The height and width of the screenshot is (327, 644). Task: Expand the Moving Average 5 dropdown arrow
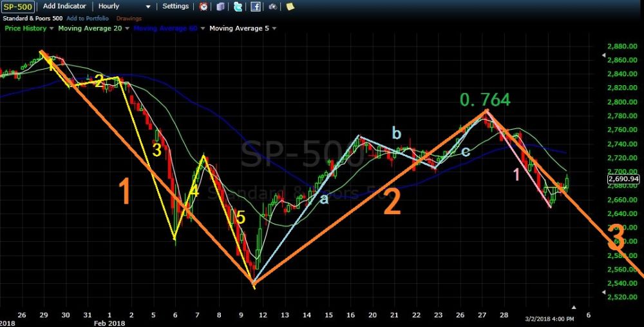coord(274,28)
